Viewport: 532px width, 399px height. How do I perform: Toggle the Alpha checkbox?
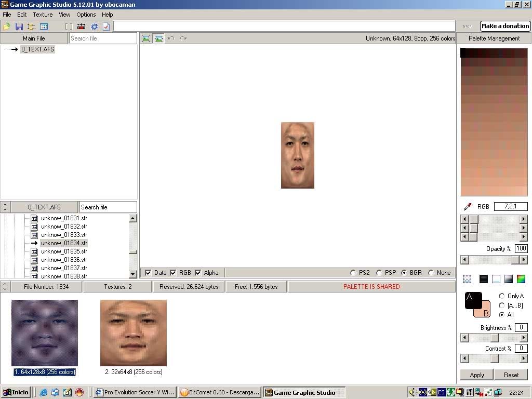198,273
